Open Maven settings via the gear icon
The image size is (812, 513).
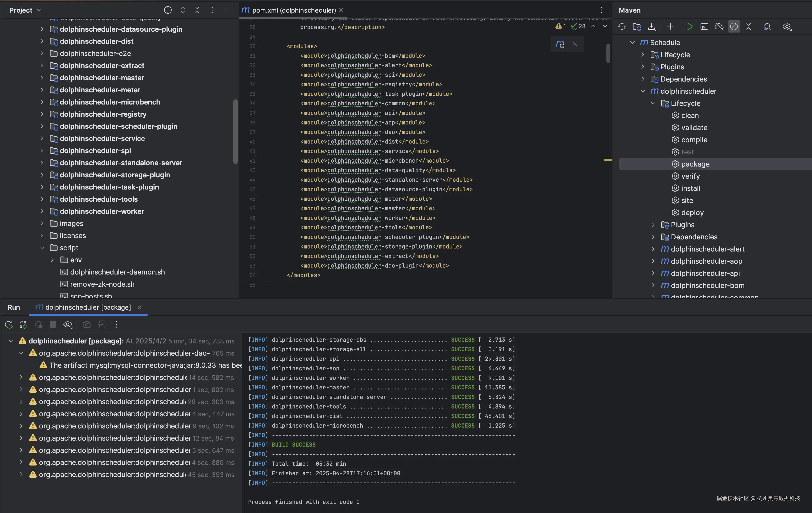pyautogui.click(x=787, y=27)
